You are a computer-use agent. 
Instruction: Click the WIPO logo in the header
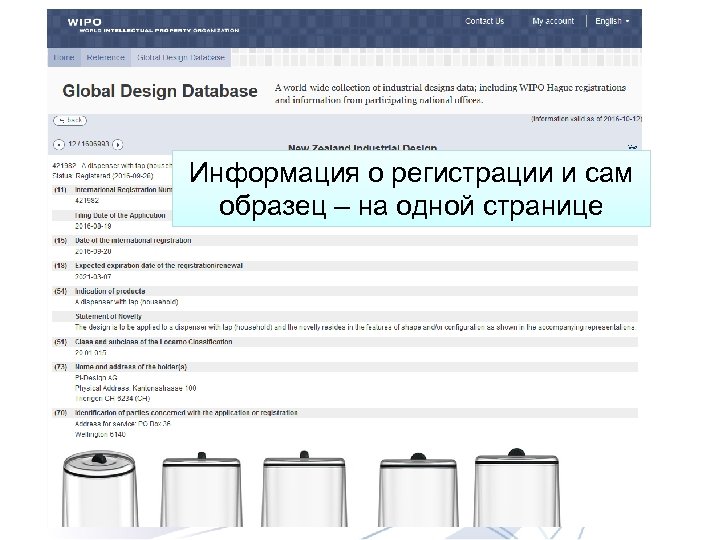click(153, 25)
